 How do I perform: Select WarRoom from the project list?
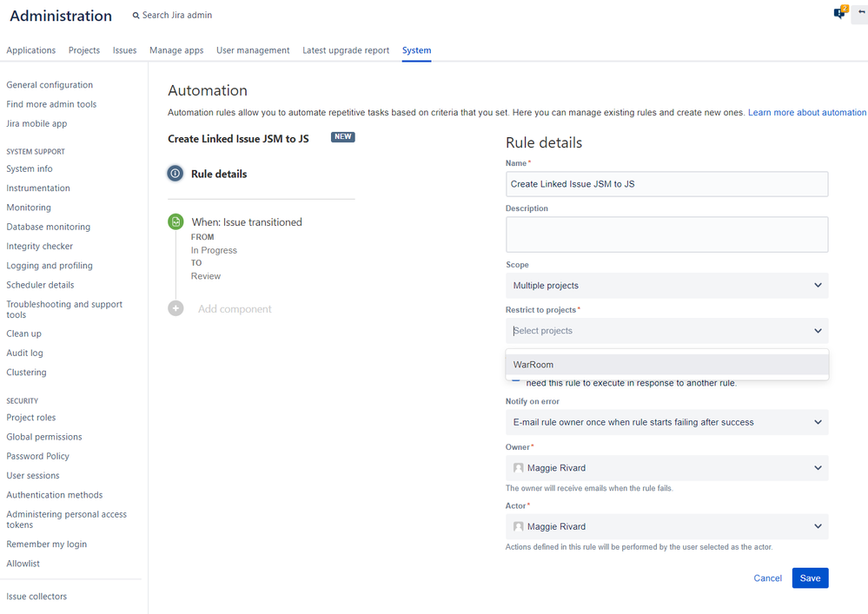coord(666,365)
